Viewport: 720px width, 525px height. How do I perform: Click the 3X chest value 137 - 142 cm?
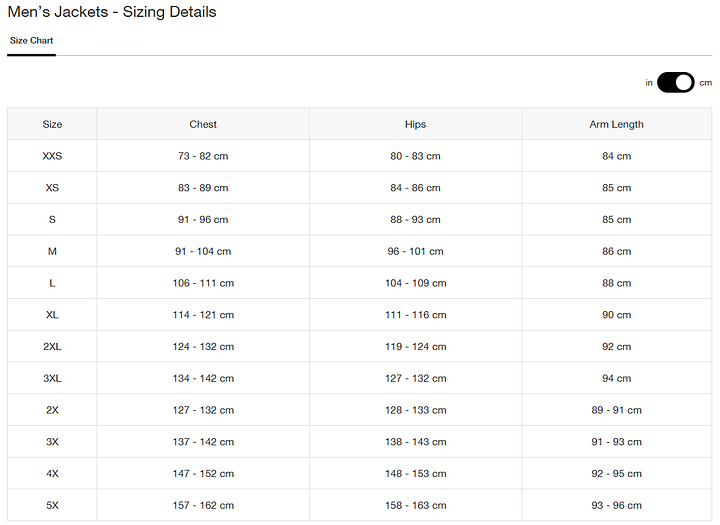click(x=203, y=442)
